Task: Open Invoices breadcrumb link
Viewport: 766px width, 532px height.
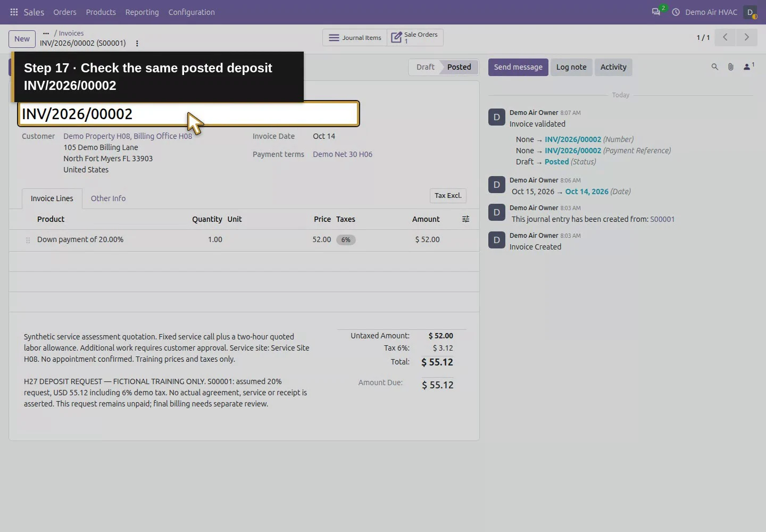Action: [x=71, y=33]
